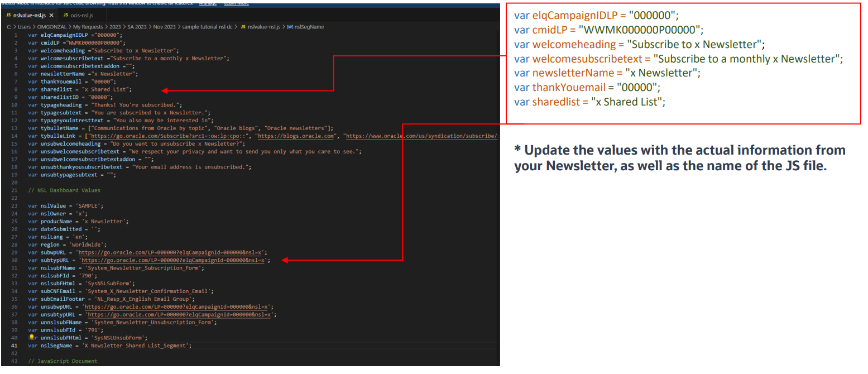Click the JS icon on nslvalue-nsl.js tab
The image size is (868, 374).
pos(9,15)
